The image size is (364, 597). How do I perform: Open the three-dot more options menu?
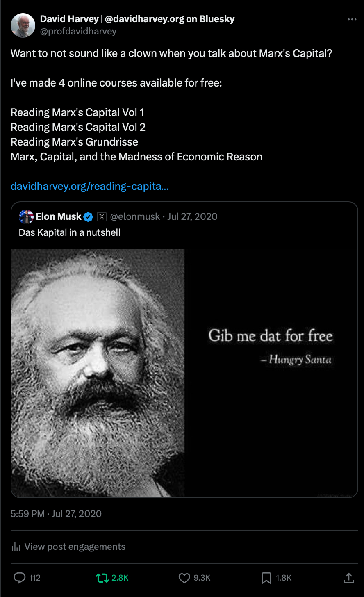point(352,19)
